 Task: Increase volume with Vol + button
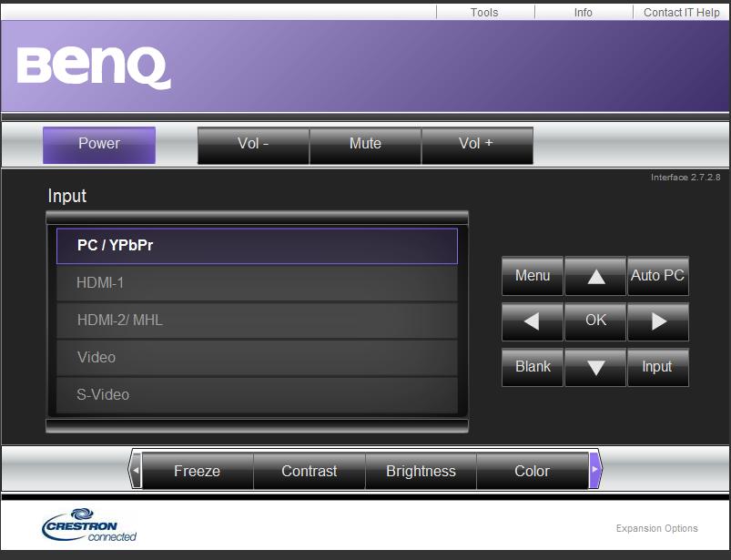click(x=477, y=145)
